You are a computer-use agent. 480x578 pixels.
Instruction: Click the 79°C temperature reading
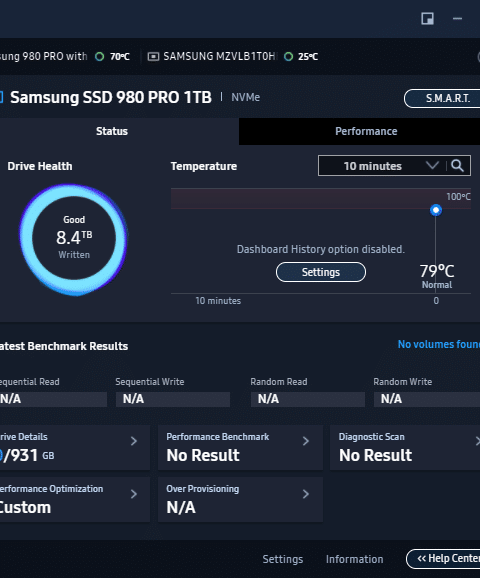[437, 271]
